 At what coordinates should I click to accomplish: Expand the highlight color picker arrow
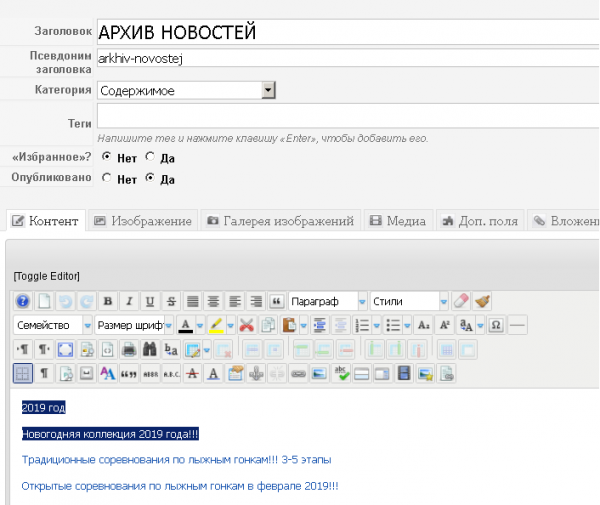(x=230, y=326)
